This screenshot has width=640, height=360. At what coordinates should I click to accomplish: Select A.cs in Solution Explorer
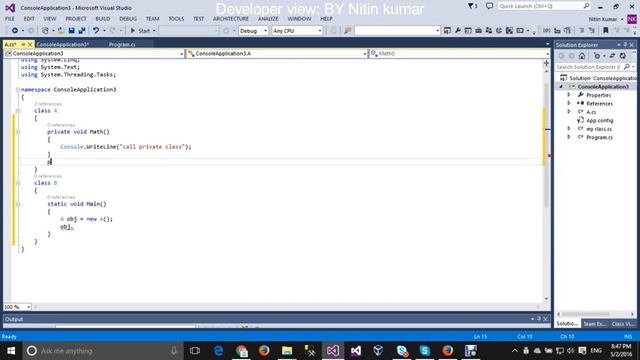591,112
